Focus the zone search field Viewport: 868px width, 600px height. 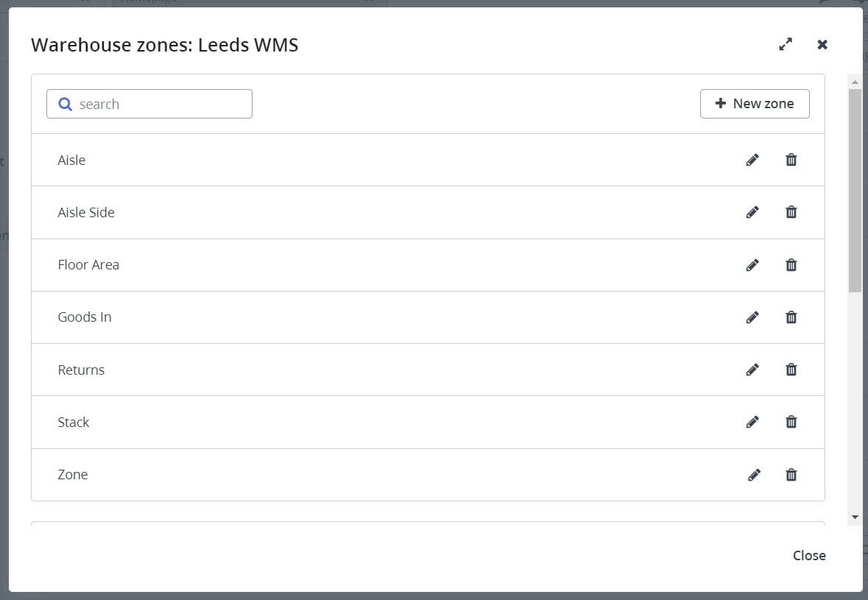pos(158,104)
